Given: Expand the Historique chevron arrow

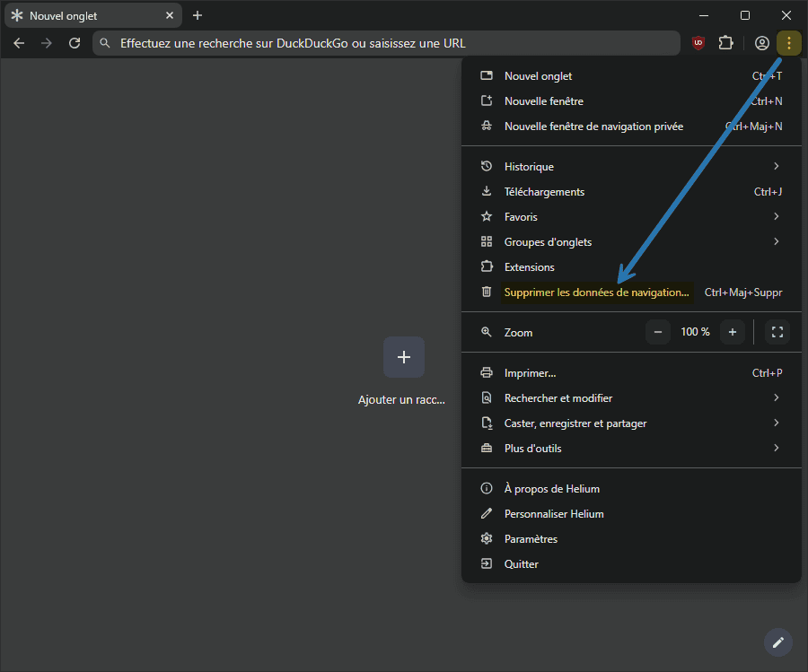Looking at the screenshot, I should coord(776,166).
